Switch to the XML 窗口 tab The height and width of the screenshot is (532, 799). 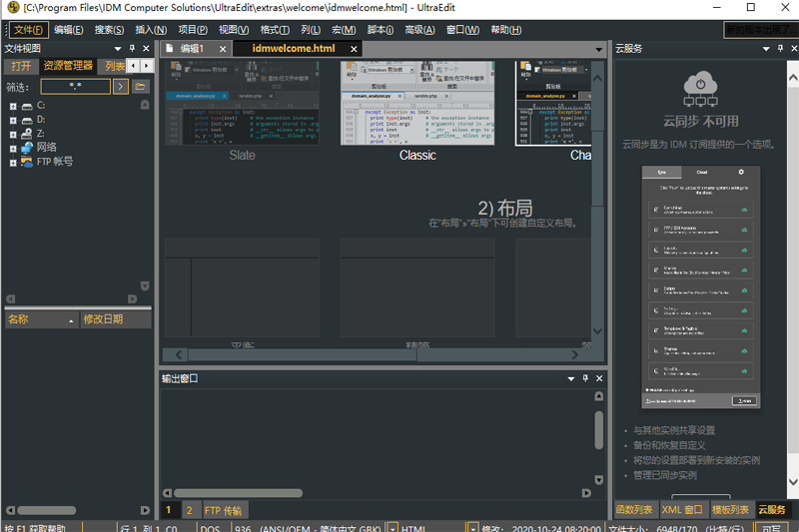tap(682, 510)
